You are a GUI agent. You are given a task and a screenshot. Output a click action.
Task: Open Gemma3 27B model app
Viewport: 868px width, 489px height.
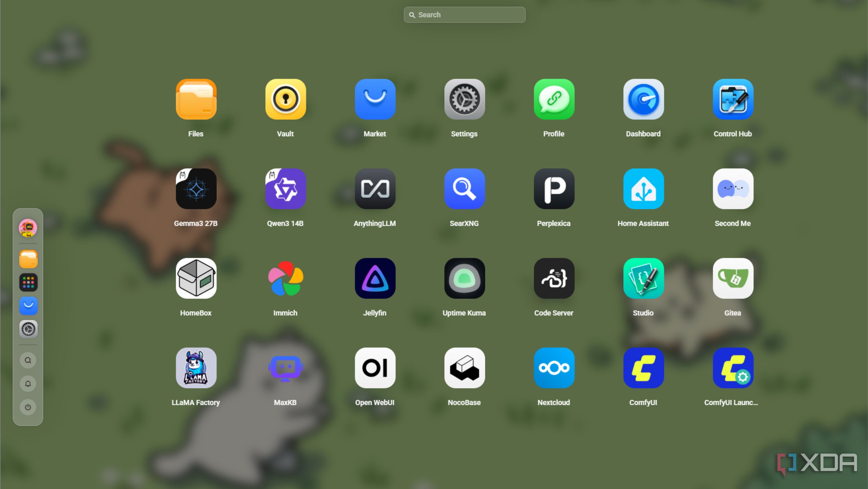(196, 189)
